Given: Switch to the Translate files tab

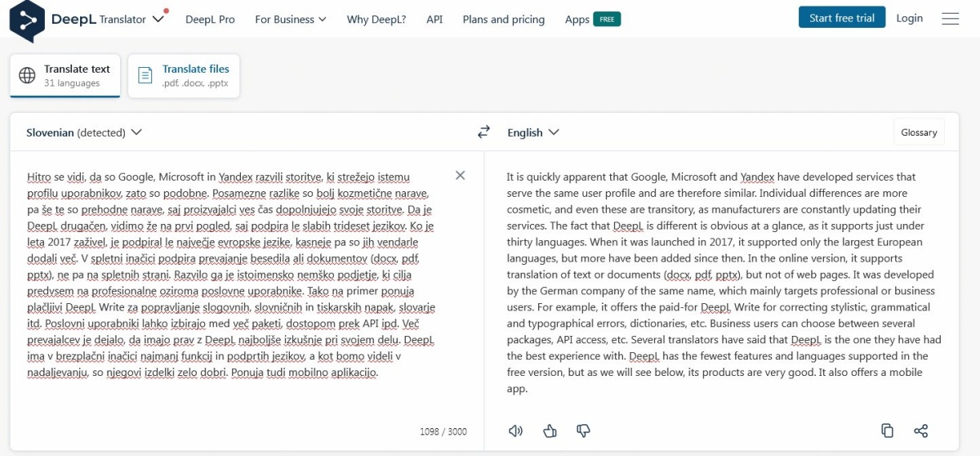Looking at the screenshot, I should (x=184, y=76).
